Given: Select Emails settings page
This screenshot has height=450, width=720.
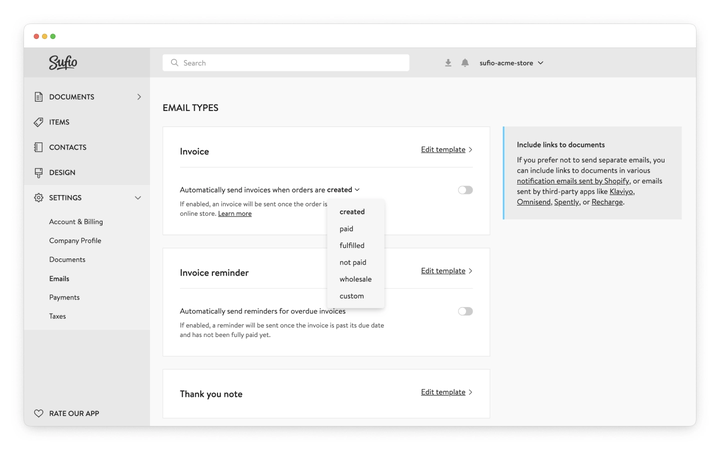Looking at the screenshot, I should [59, 279].
